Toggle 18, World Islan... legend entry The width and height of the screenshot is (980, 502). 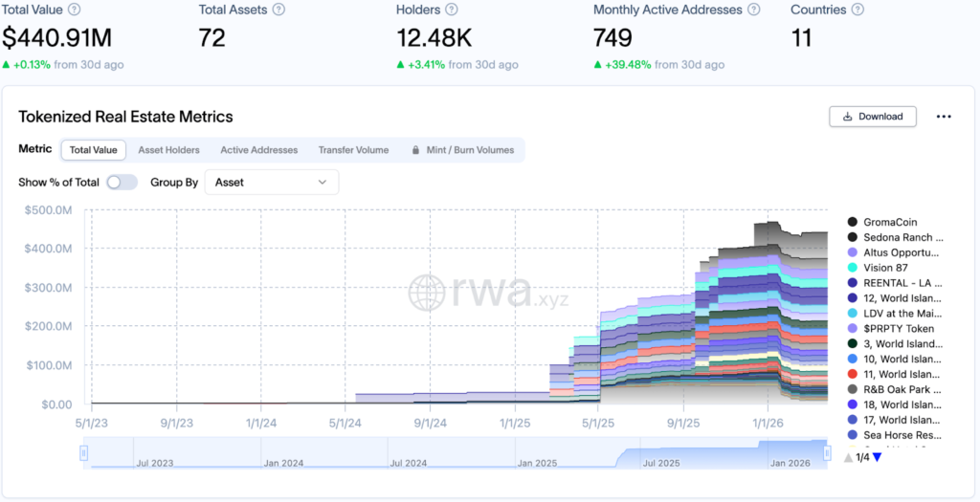pyautogui.click(x=895, y=404)
